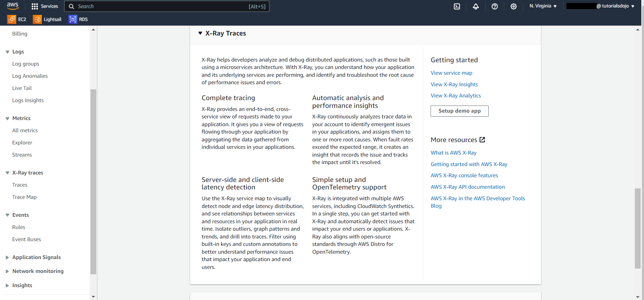The width and height of the screenshot is (644, 300).
Task: Click the More resources external link icon
Action: coord(482,140)
